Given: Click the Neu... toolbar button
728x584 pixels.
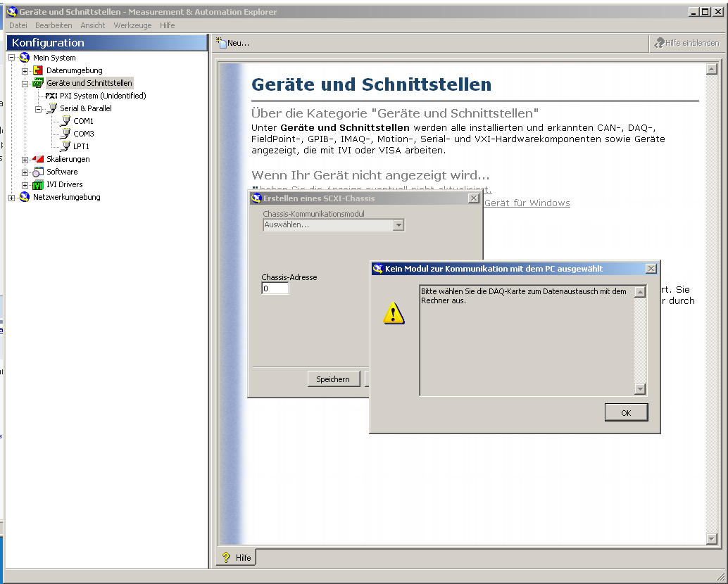Looking at the screenshot, I should 233,43.
